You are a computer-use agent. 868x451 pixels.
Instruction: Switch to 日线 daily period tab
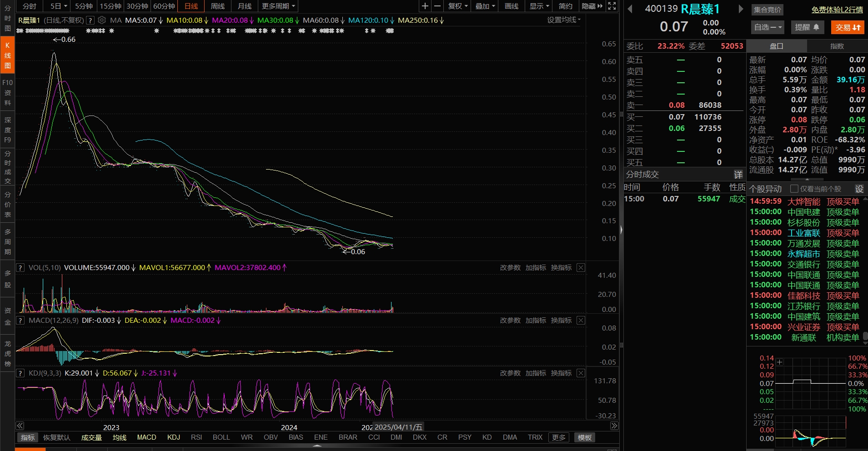coord(191,6)
